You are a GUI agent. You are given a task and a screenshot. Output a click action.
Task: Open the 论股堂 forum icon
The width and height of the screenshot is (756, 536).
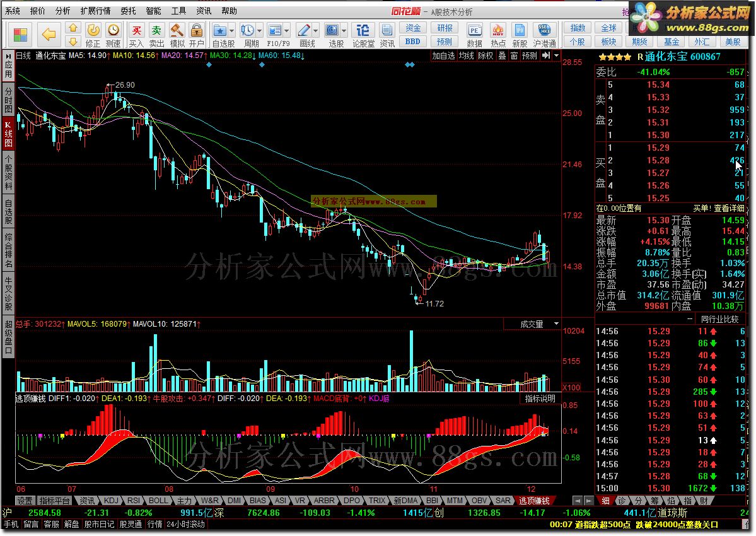[363, 35]
